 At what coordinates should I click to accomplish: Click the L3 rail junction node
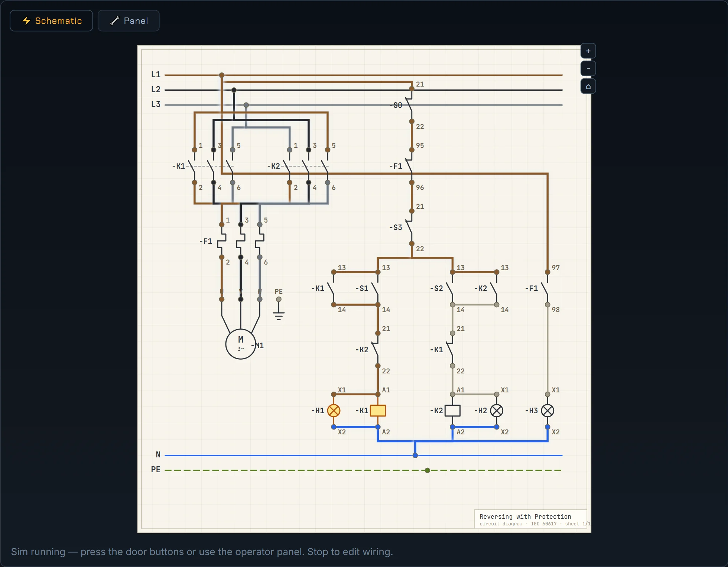[246, 105]
